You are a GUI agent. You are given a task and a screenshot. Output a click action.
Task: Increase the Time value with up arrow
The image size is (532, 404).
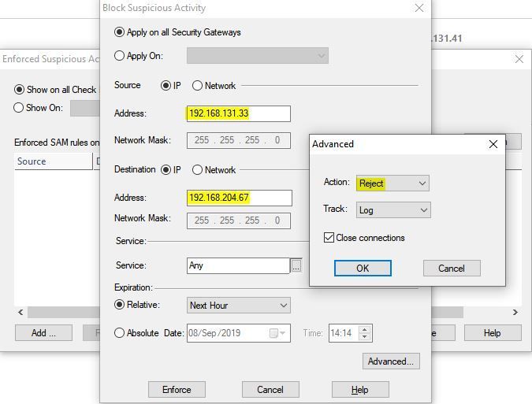[x=364, y=330]
